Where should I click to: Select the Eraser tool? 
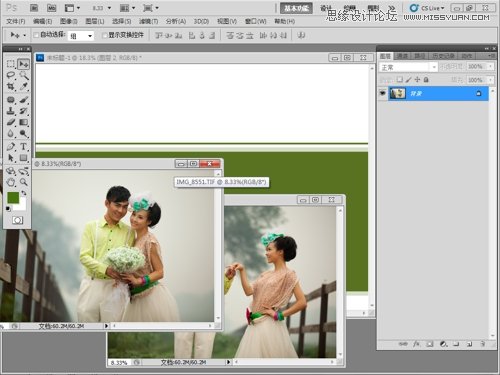pos(11,122)
